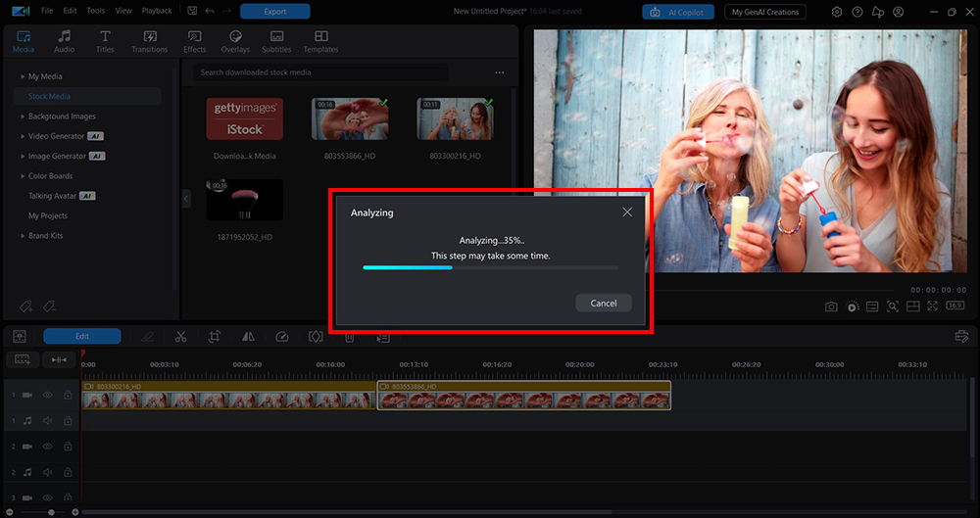980x518 pixels.
Task: Open the chapter list icon below the preview
Action: tap(872, 306)
